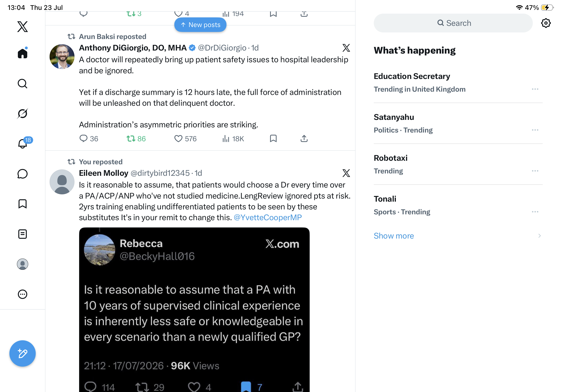The width and height of the screenshot is (561, 392).
Task: Open options menu for Robotaxi trend
Action: [x=535, y=171]
